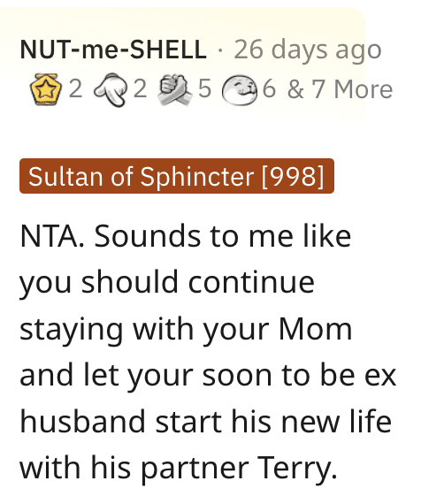Click the 'you should continue' comment line
This screenshot has height=504, width=421.
167,284
